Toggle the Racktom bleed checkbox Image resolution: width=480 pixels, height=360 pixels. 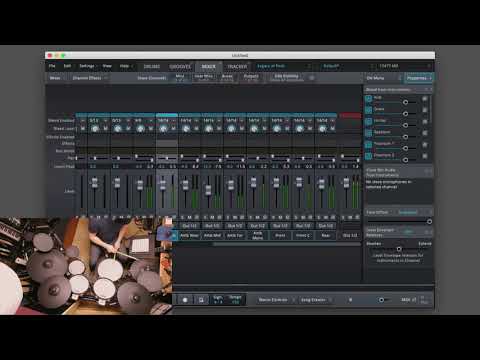[x=368, y=133]
